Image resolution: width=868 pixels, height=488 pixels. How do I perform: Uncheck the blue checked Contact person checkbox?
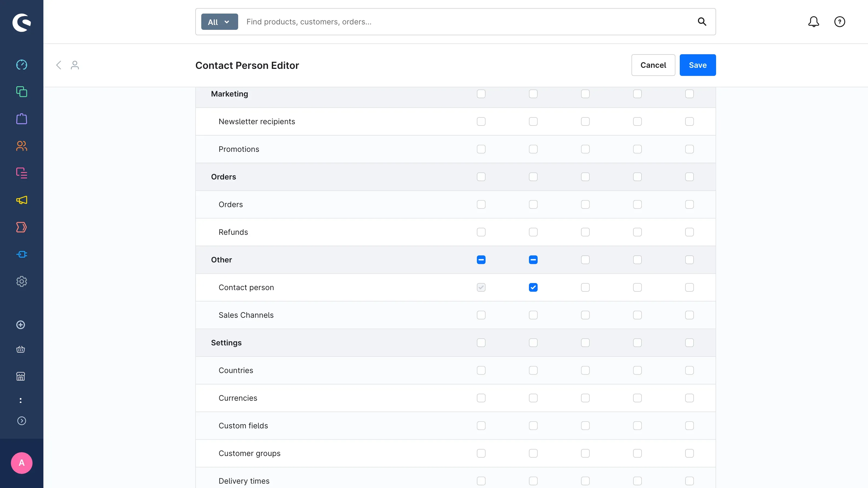533,287
